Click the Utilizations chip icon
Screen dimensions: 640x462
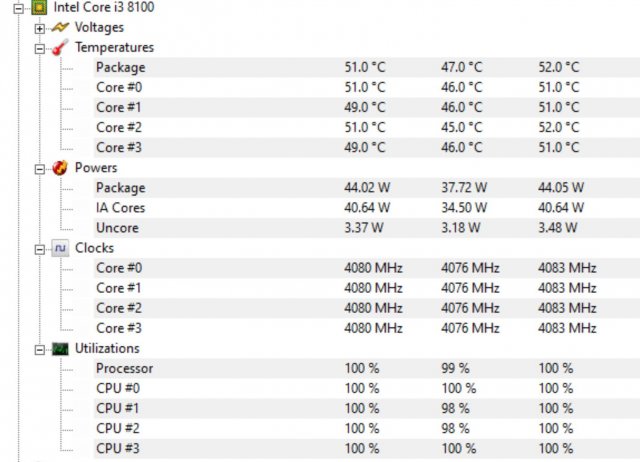(60, 349)
